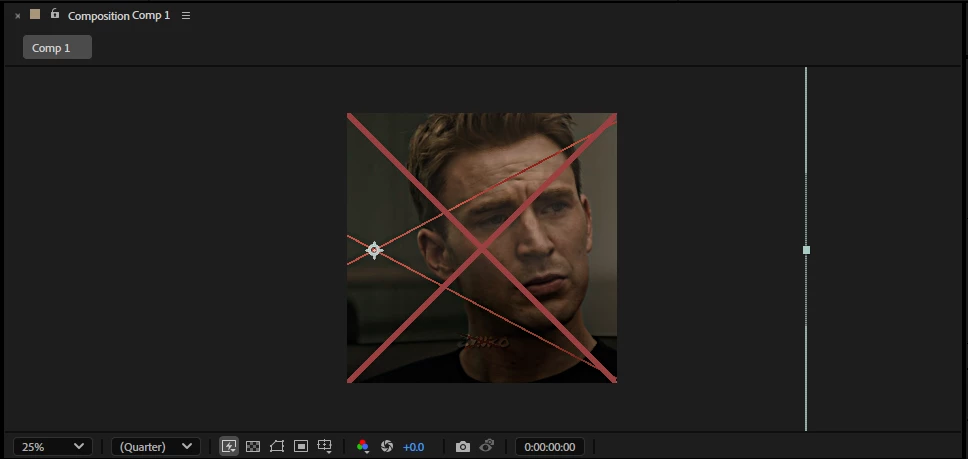Toggle the composition viewer lock icon
Image resolution: width=968 pixels, height=459 pixels.
55,14
